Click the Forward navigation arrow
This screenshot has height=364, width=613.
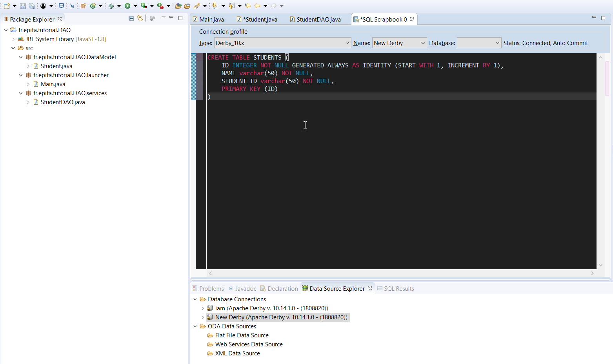click(x=274, y=6)
